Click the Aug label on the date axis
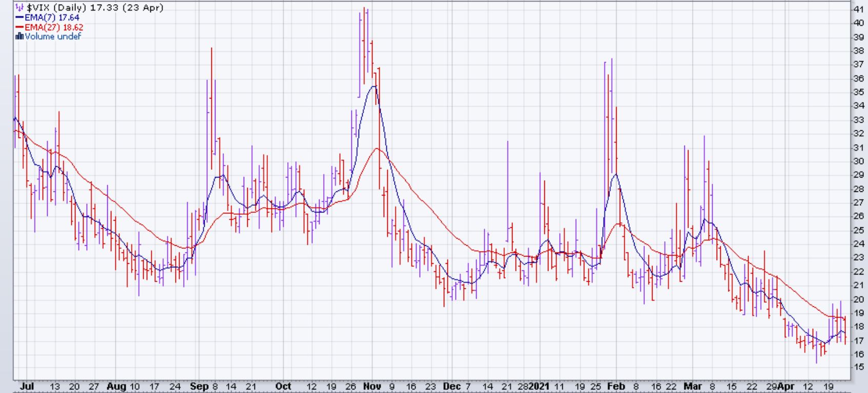 coord(116,386)
